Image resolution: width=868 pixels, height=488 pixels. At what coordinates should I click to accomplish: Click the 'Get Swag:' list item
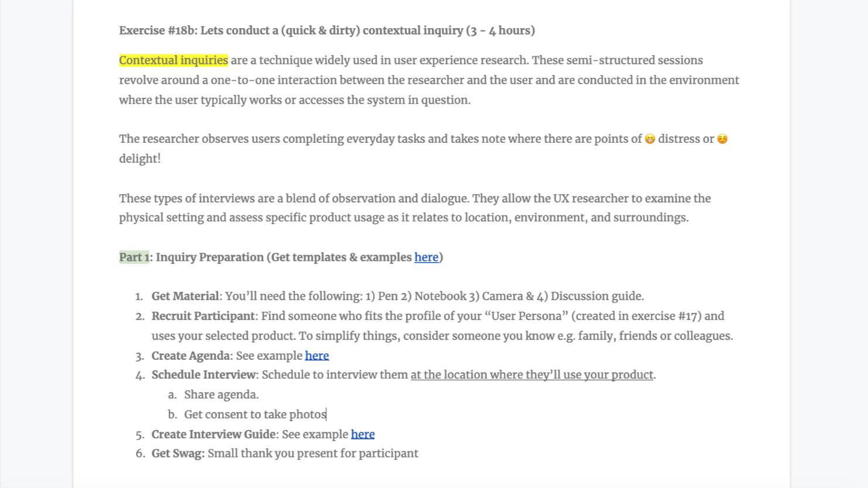285,453
